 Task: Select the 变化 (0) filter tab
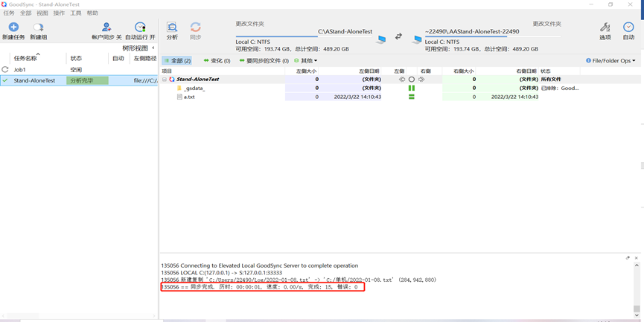point(217,61)
